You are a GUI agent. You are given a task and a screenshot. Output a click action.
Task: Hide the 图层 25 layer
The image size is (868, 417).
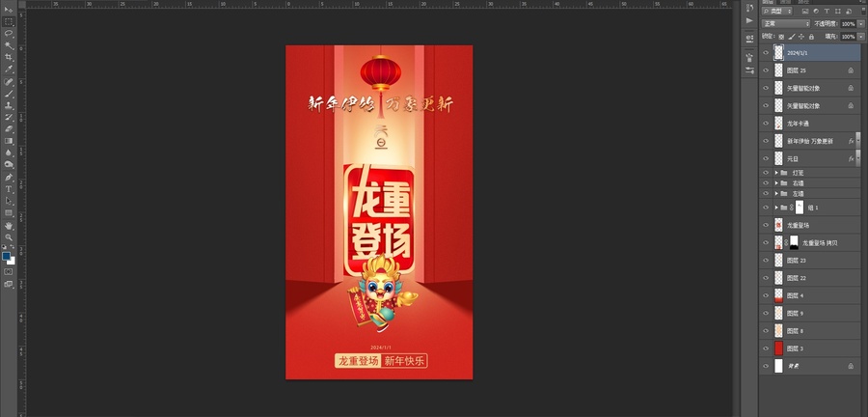766,70
